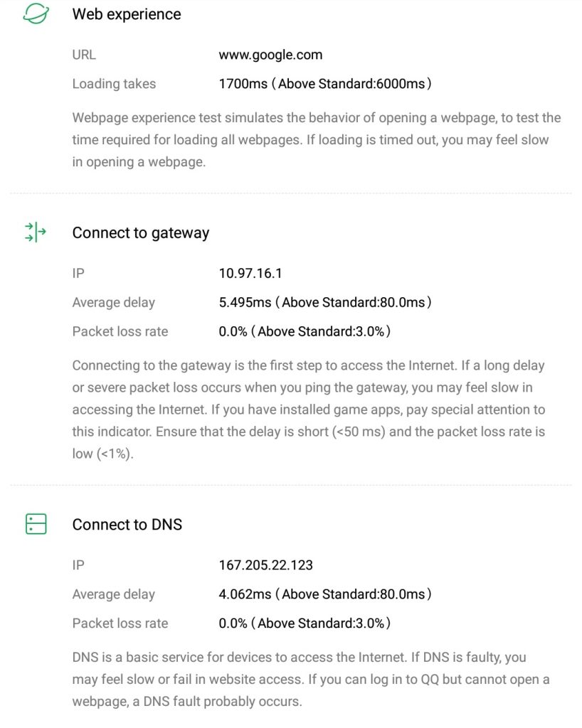Select the Web experience heading

(127, 14)
